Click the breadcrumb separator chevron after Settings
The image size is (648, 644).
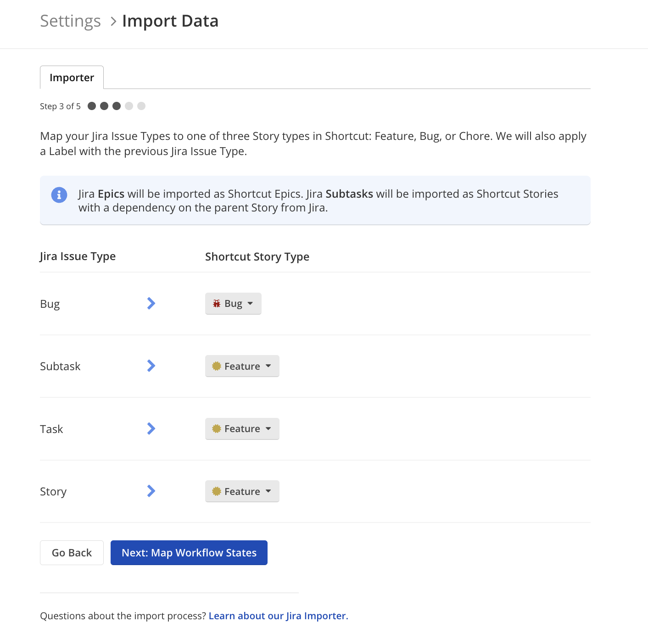pos(113,22)
